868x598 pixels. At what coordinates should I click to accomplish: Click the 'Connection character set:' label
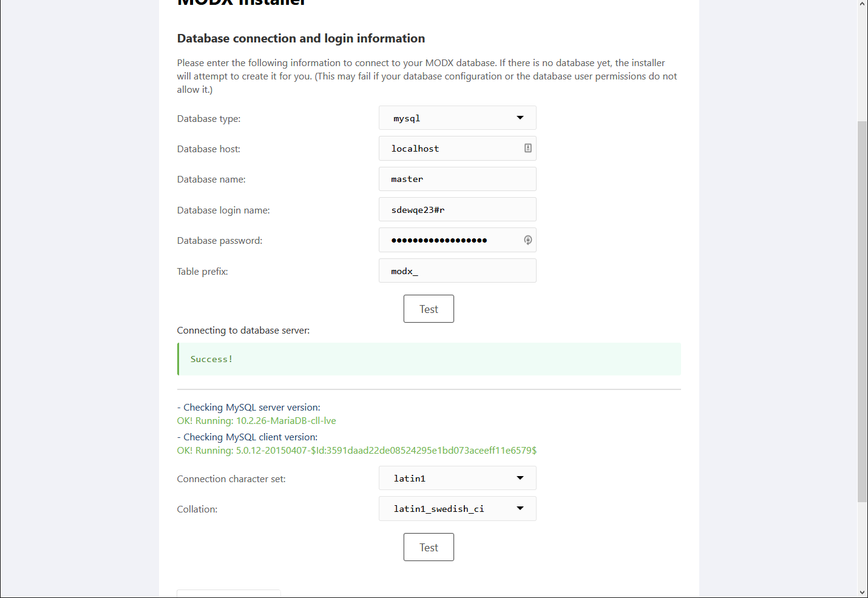231,479
